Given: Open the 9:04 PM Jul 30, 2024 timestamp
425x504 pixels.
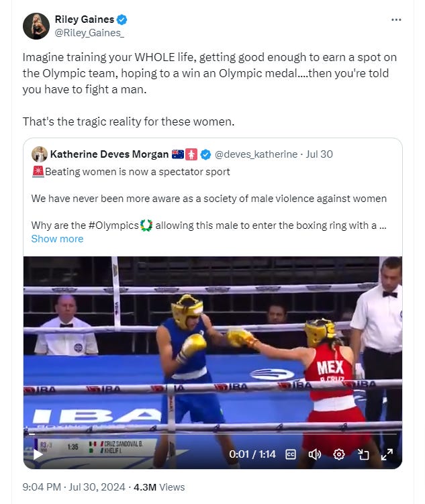Looking at the screenshot, I should (74, 487).
